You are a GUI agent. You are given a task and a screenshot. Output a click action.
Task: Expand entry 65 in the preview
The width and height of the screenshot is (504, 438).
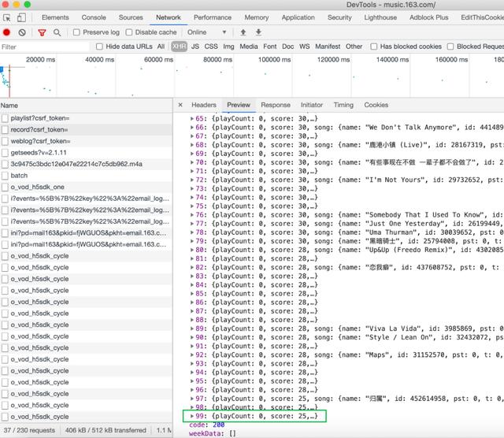(x=192, y=119)
